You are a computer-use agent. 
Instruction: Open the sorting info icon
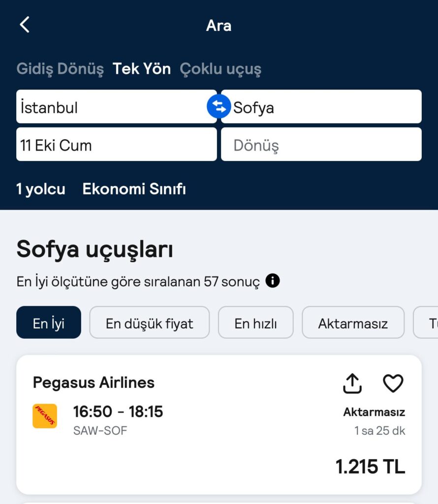273,281
